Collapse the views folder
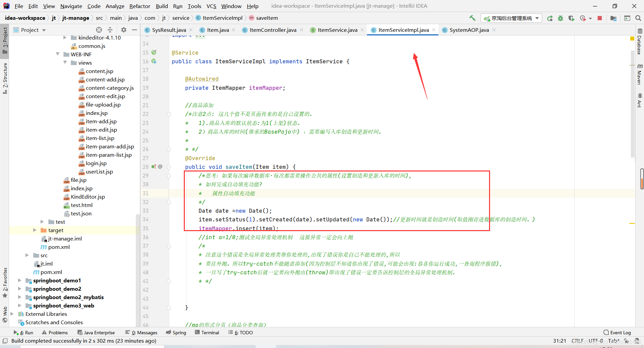This screenshot has height=348, width=644. coord(65,62)
